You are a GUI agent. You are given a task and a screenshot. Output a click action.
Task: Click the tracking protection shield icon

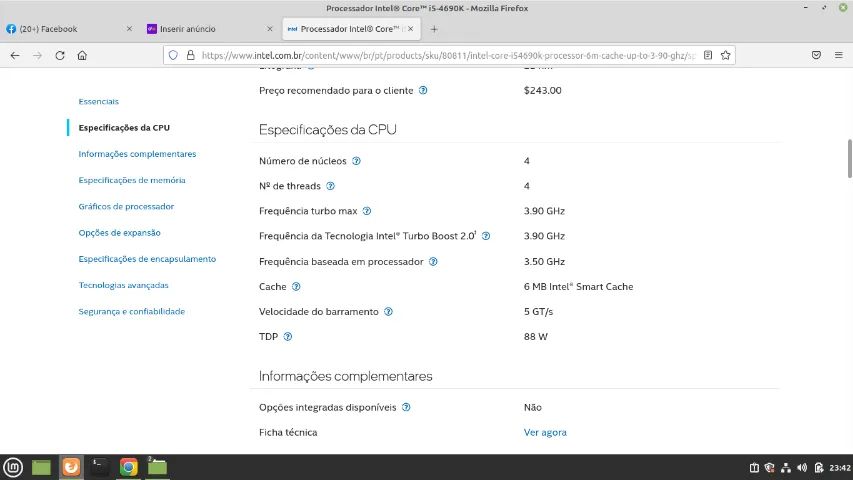click(x=173, y=55)
